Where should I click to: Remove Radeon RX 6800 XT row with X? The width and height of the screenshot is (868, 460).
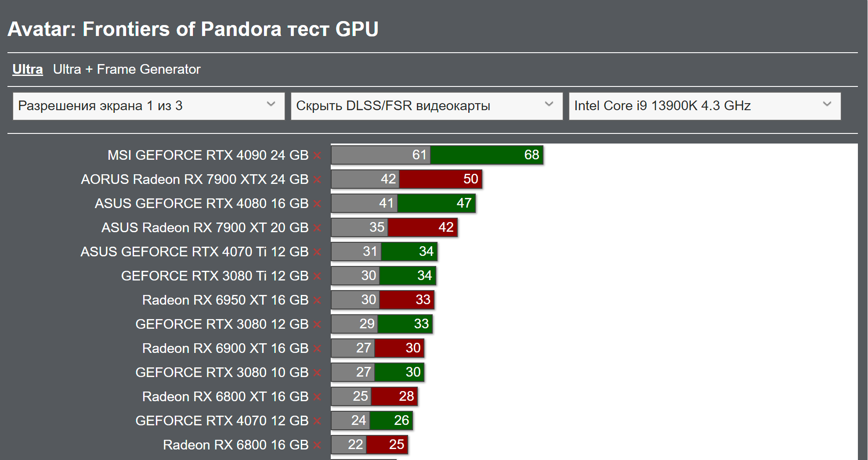[317, 397]
